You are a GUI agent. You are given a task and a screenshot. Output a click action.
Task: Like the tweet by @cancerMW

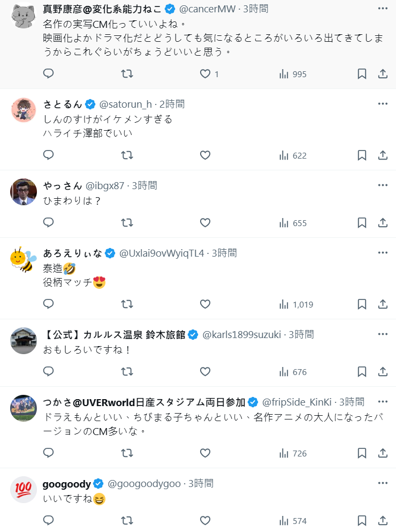[205, 74]
